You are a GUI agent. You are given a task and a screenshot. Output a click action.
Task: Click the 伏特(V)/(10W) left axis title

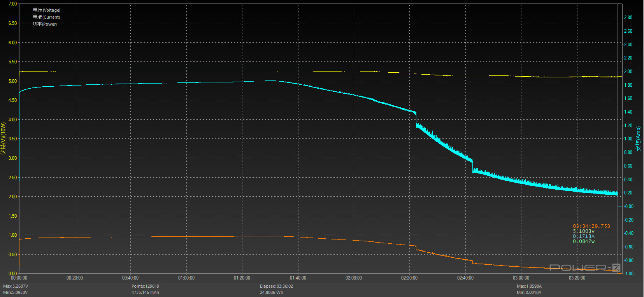[x=4, y=139]
